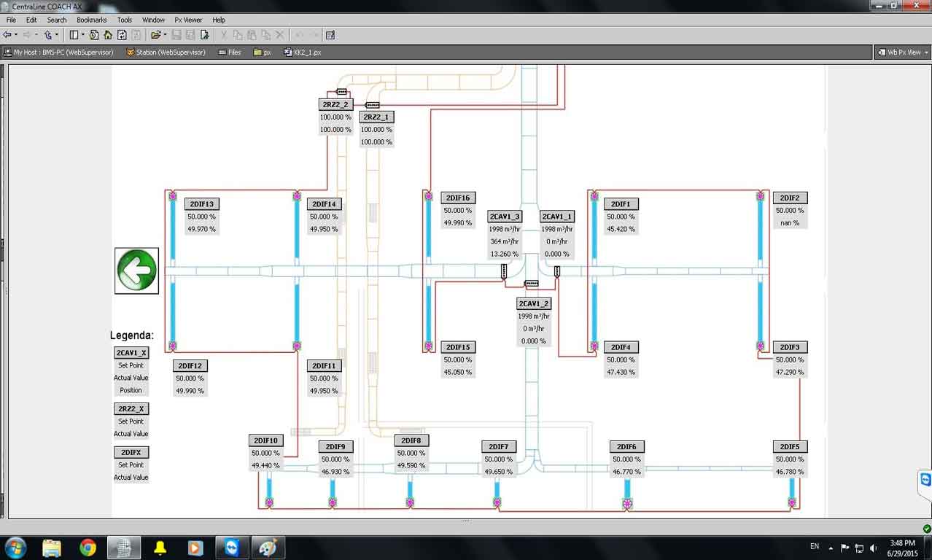The image size is (932, 560).
Task: Click the Refresh toolbar icon
Action: [x=122, y=34]
